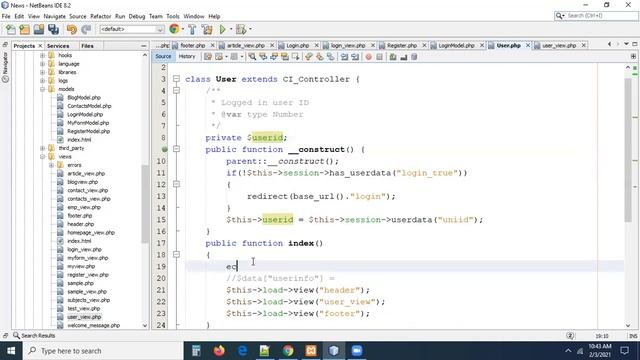Select user_view.php in the project tree
640x360 pixels.
pos(84,317)
